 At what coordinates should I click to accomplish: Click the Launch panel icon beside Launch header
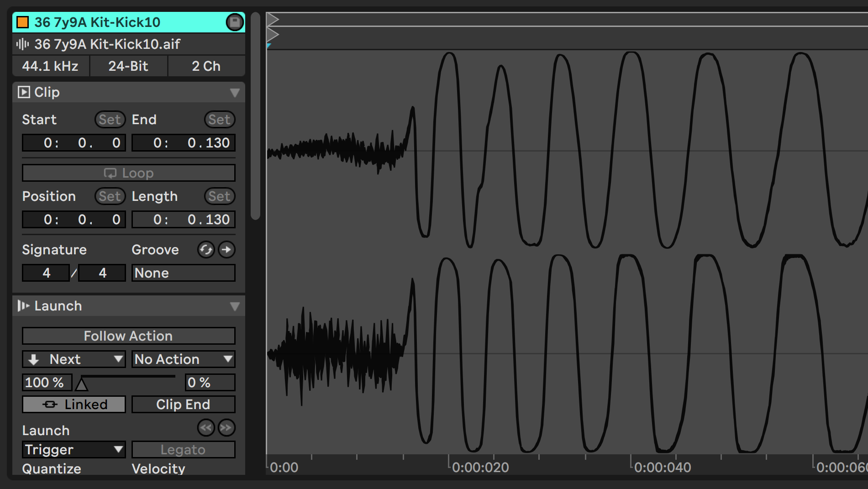(x=24, y=306)
